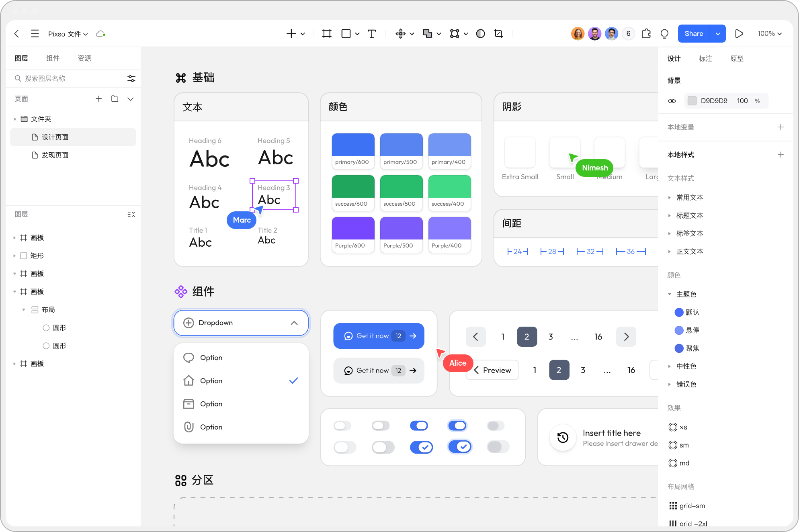Toggle visibility of the 背景 fill

672,101
